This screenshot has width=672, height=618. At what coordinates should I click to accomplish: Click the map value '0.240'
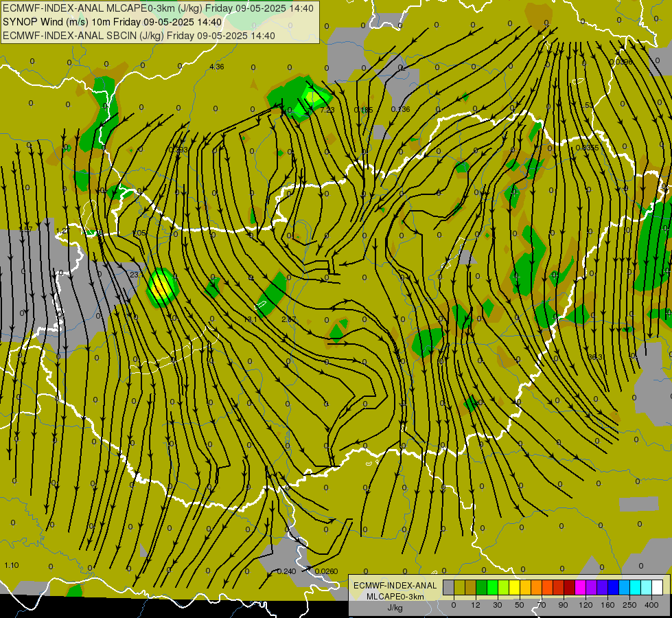coord(286,571)
